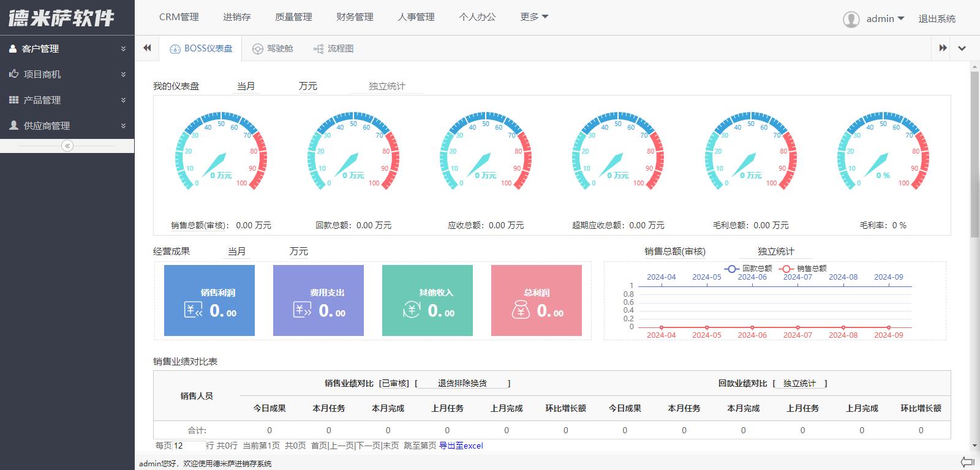980x470 pixels.
Task: Click the 毛利总额 gauge dial
Action: (x=751, y=152)
